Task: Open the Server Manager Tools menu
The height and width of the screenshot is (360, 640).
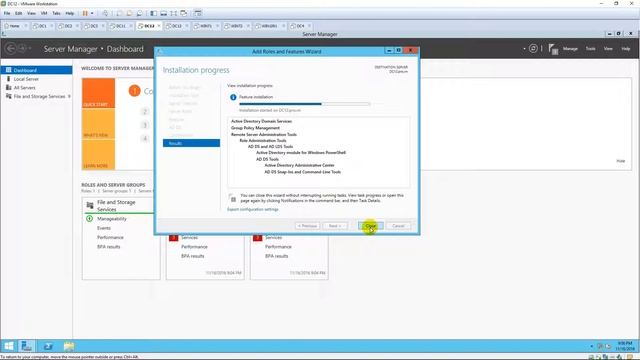Action: 591,49
